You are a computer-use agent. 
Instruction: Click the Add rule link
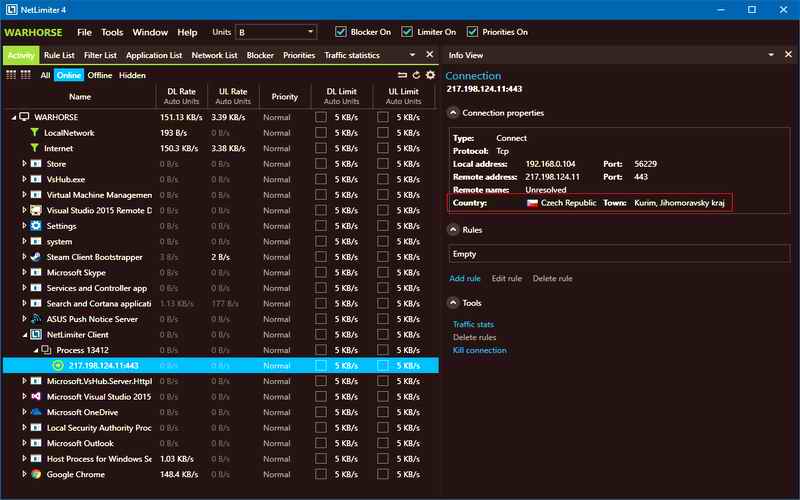[x=465, y=278]
